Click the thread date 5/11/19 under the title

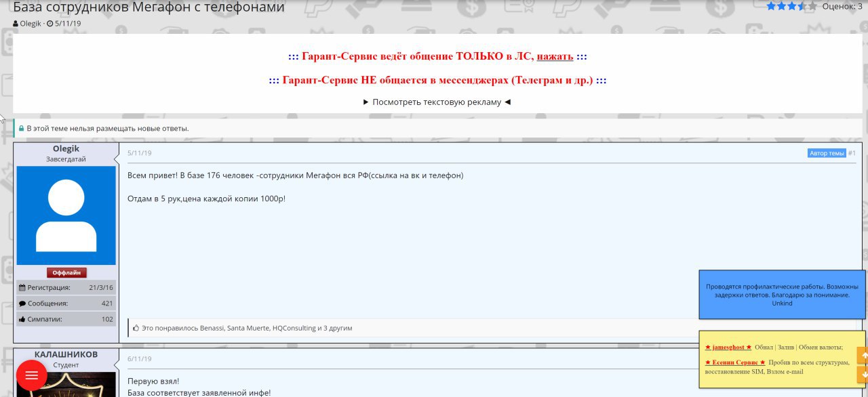[x=68, y=23]
